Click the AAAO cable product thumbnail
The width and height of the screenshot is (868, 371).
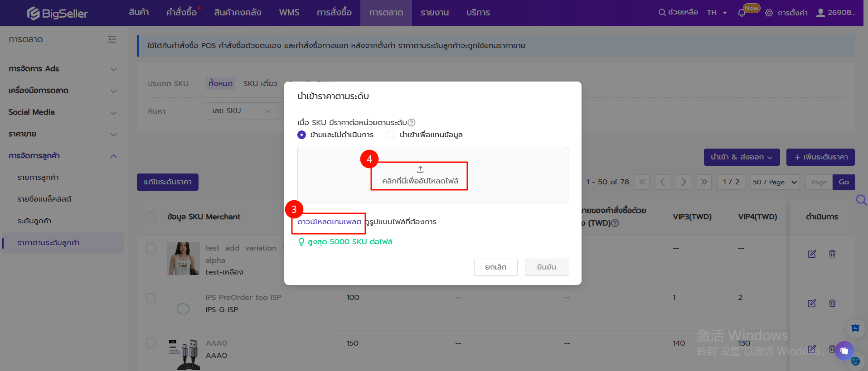click(183, 355)
